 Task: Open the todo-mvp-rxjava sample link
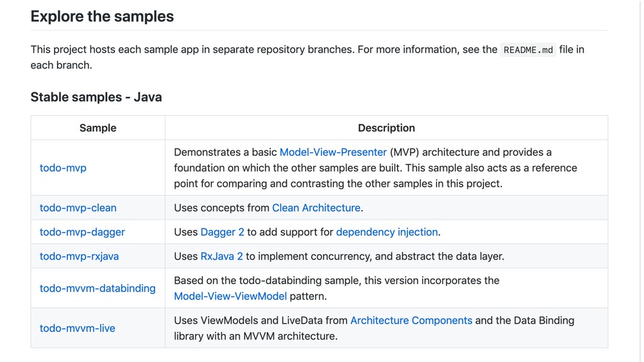pos(79,256)
